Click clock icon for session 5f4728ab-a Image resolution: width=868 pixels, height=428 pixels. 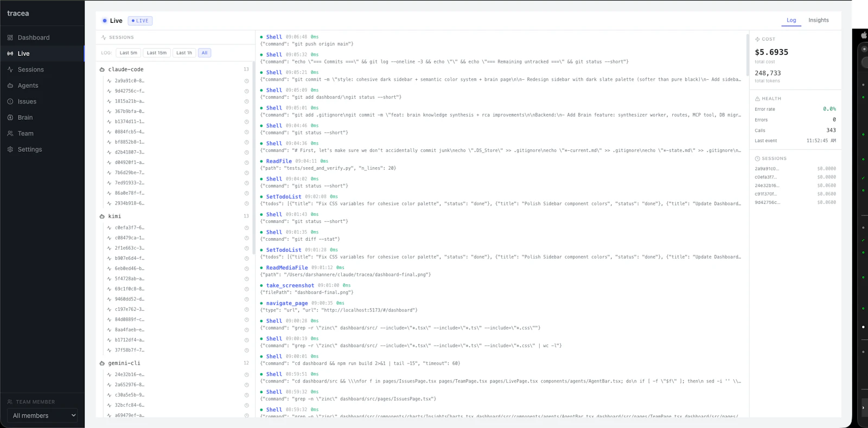246,279
